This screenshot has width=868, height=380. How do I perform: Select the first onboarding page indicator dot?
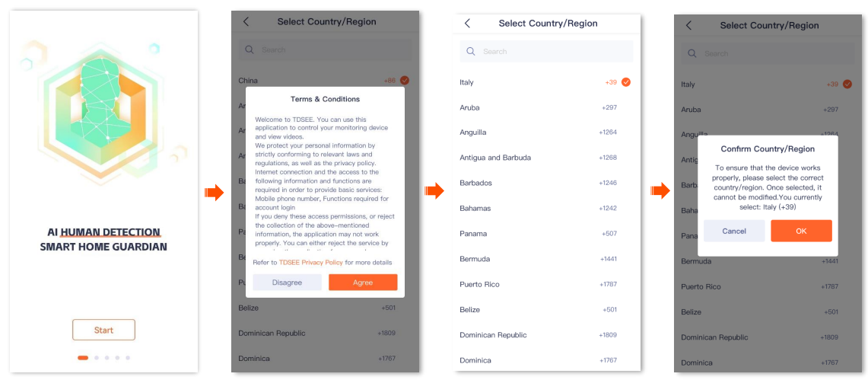pyautogui.click(x=83, y=357)
